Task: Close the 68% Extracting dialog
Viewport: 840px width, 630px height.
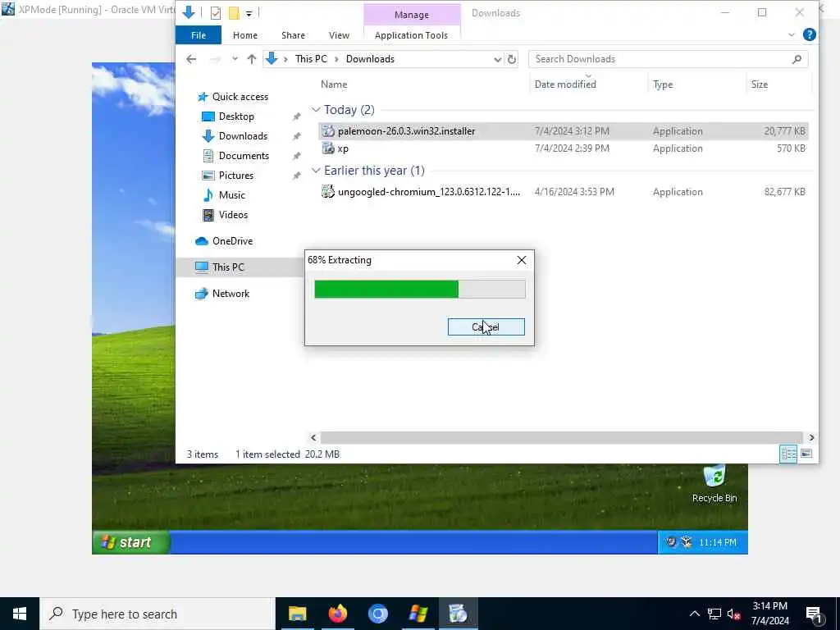Action: (x=521, y=260)
